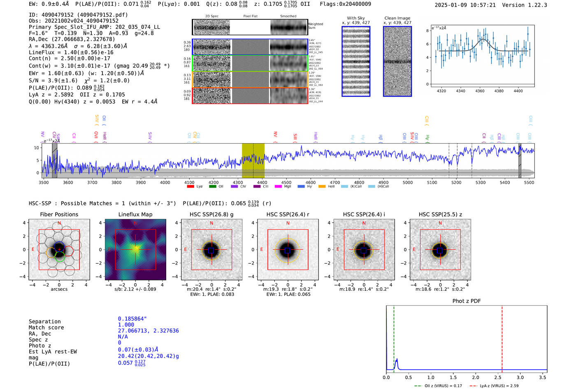This screenshot has width=576, height=392.
Task: Click the HSC SSP g-band cutout image
Action: 211,250
